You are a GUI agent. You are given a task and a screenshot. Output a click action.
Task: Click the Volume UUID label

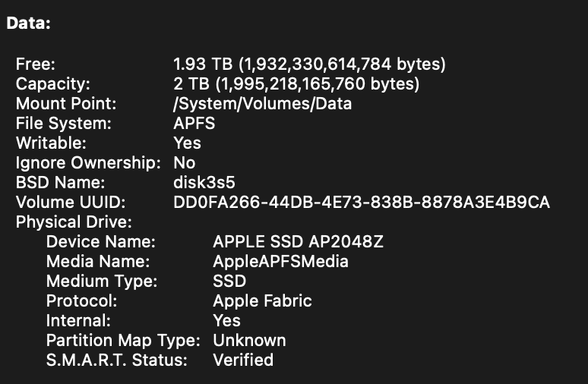point(71,203)
